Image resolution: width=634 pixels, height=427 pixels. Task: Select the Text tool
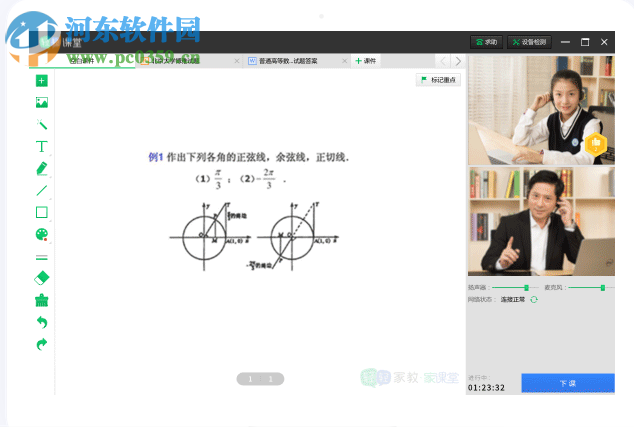point(42,146)
